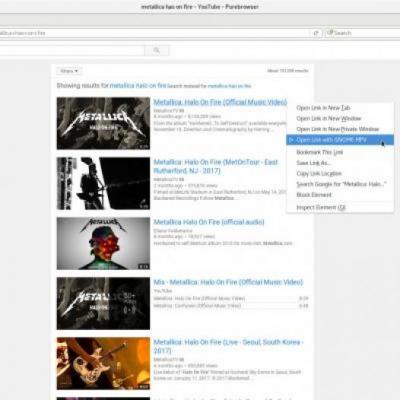
Task: Click the Live Seoul guitar thumbnail
Action: pyautogui.click(x=103, y=363)
